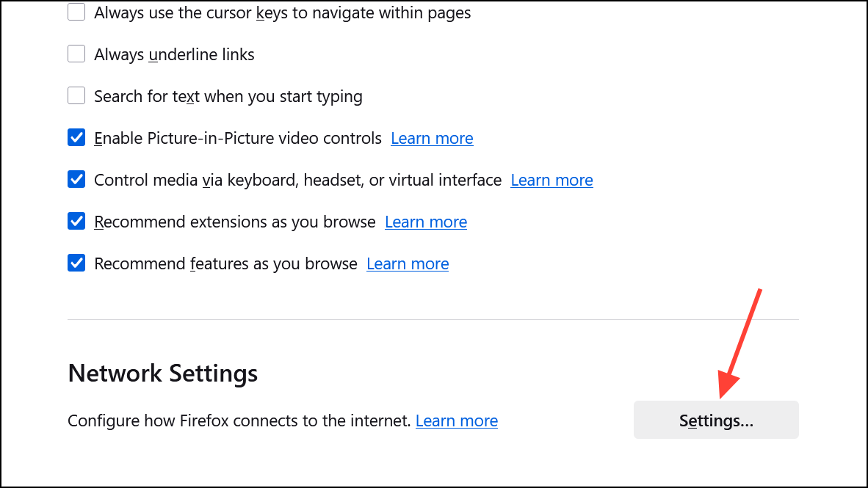This screenshot has height=488, width=868.
Task: Open Learn more about feature recommendations
Action: 408,263
